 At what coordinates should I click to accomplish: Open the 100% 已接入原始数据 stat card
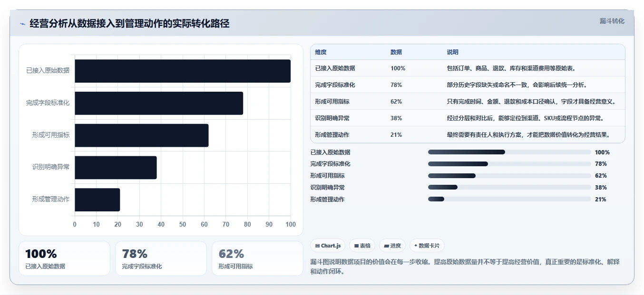pyautogui.click(x=64, y=258)
